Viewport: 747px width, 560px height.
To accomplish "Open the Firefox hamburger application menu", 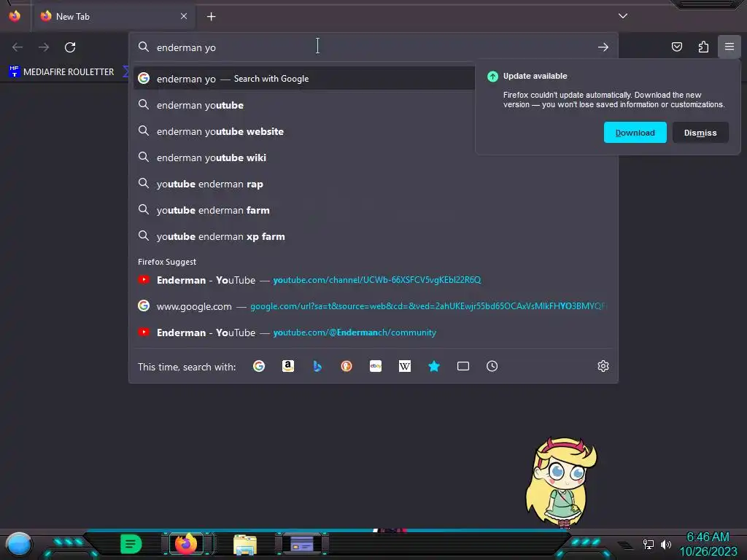I will (729, 47).
